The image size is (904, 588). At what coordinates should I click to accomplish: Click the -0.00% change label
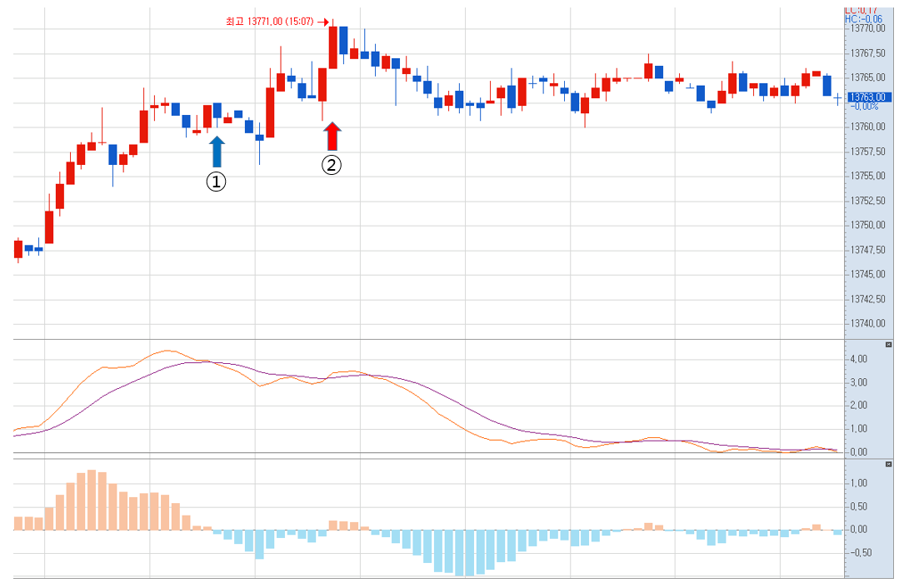pos(864,107)
